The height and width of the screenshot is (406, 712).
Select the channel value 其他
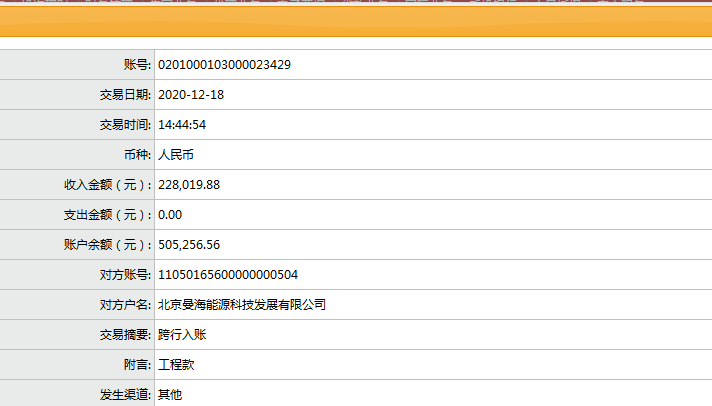(170, 395)
